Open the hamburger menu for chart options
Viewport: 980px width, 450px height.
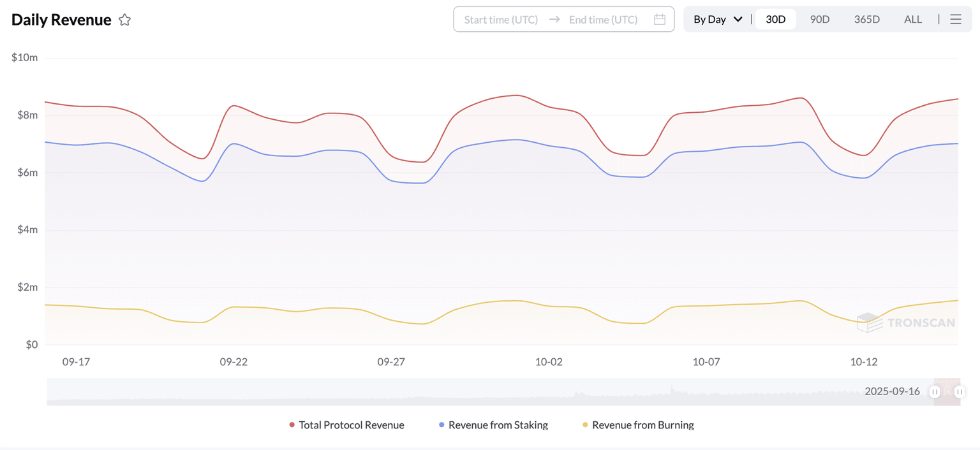(x=955, y=19)
